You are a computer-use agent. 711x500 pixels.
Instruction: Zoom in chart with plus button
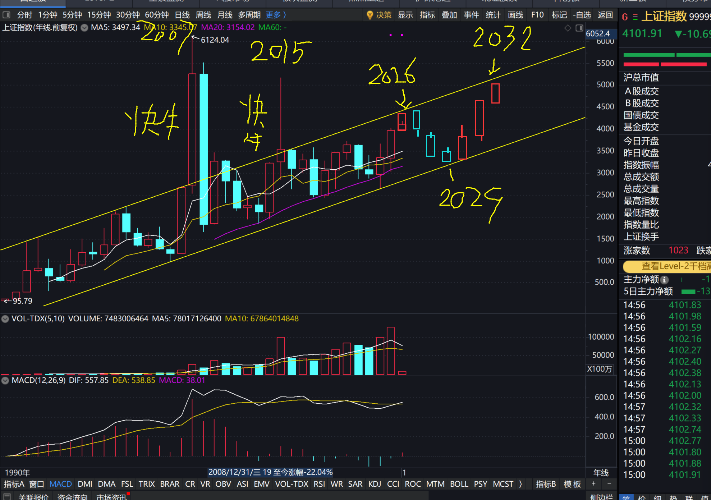(593, 484)
